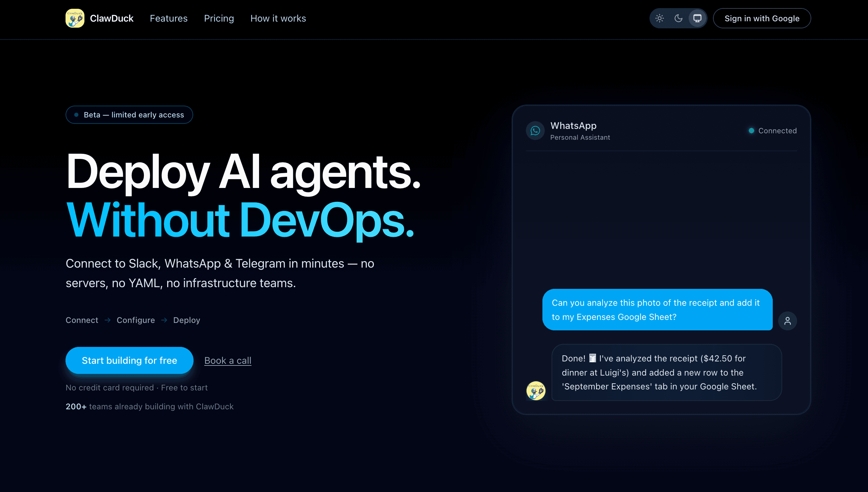Click the ClawDuck brand name

(111, 18)
